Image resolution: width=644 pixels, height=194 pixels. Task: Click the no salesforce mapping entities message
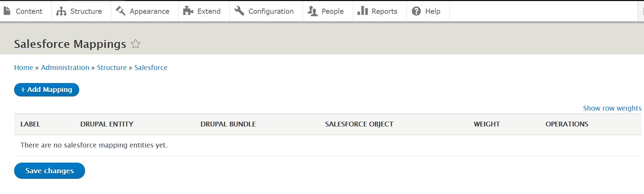[94, 145]
